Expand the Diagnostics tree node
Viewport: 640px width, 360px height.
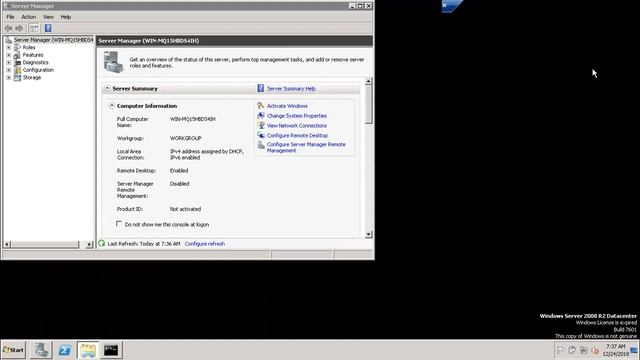[9, 62]
